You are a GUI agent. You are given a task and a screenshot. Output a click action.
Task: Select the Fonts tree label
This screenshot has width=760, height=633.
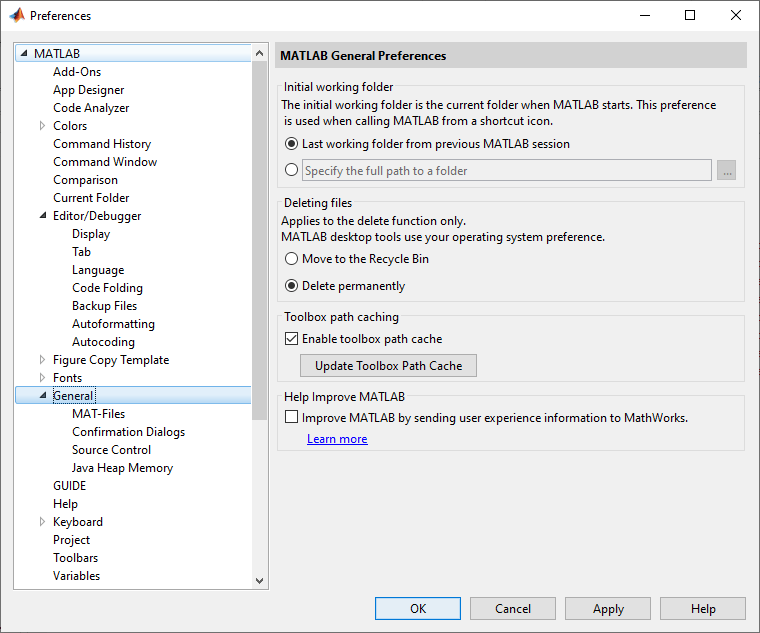click(67, 378)
